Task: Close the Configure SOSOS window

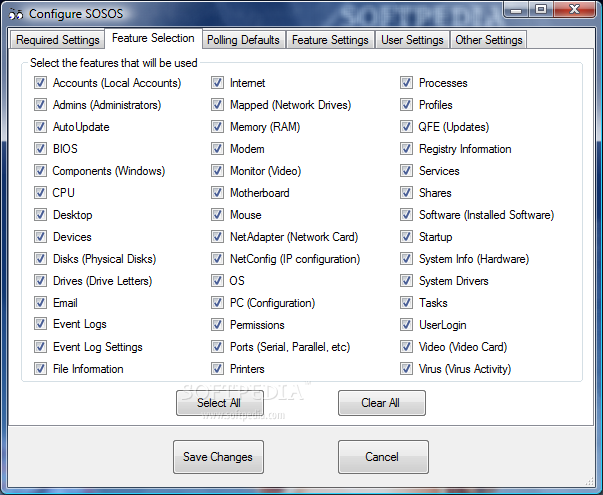Action: [x=575, y=9]
